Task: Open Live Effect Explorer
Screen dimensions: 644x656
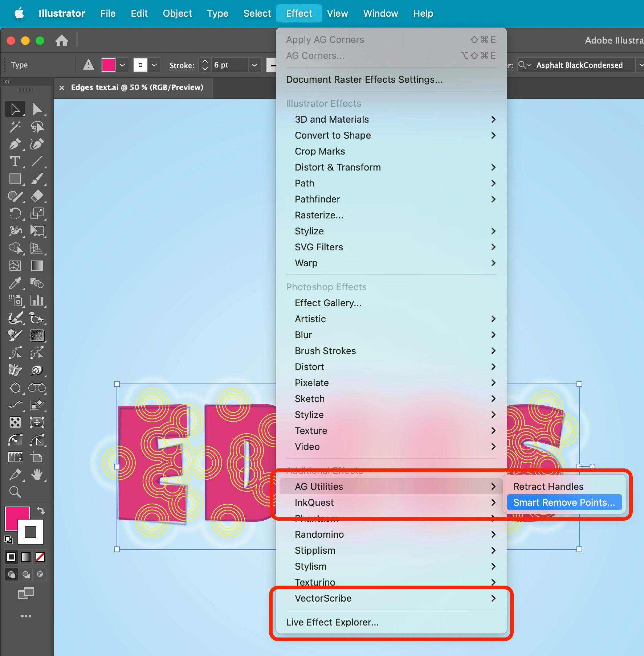Action: tap(332, 622)
